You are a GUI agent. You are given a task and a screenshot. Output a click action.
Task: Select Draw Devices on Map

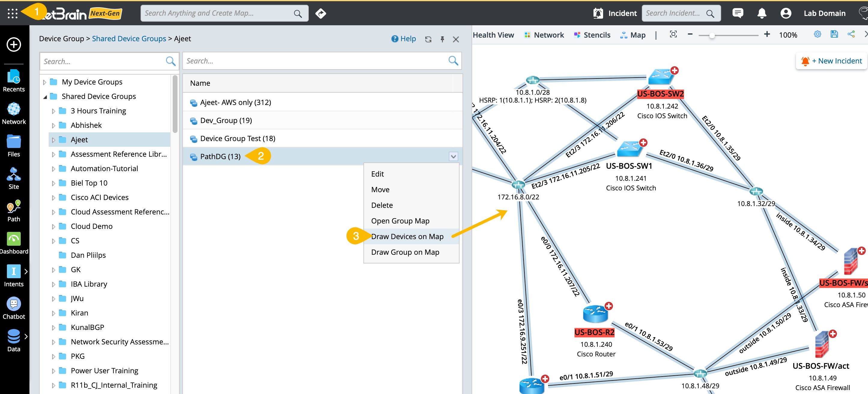pyautogui.click(x=407, y=236)
